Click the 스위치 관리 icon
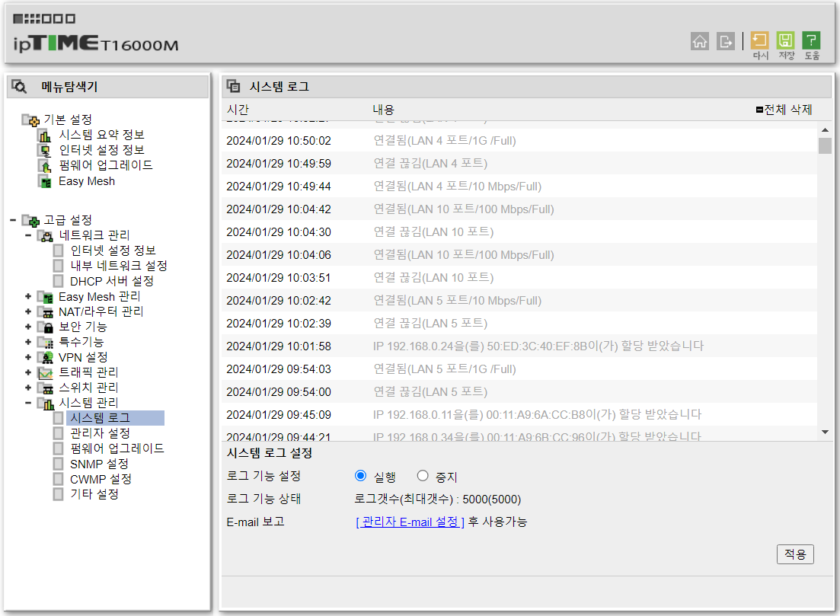Viewport: 840px width, 616px height. pos(46,388)
